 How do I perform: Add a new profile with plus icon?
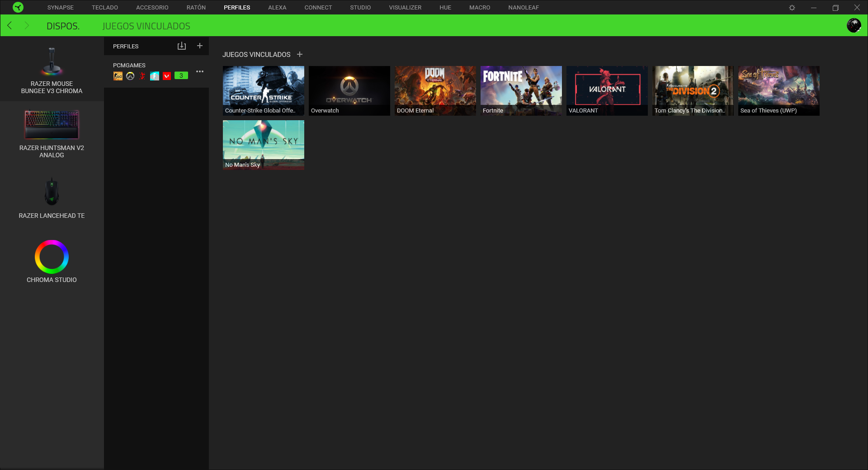pyautogui.click(x=200, y=46)
